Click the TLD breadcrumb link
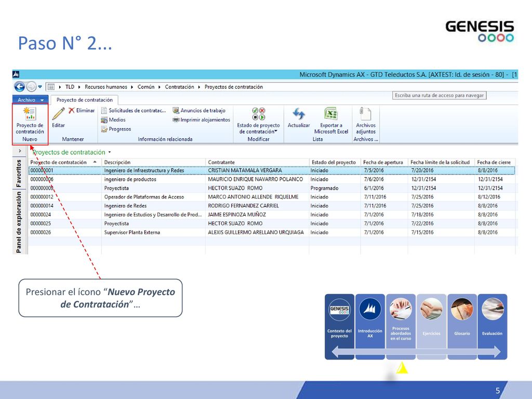The image size is (532, 399). (70, 87)
